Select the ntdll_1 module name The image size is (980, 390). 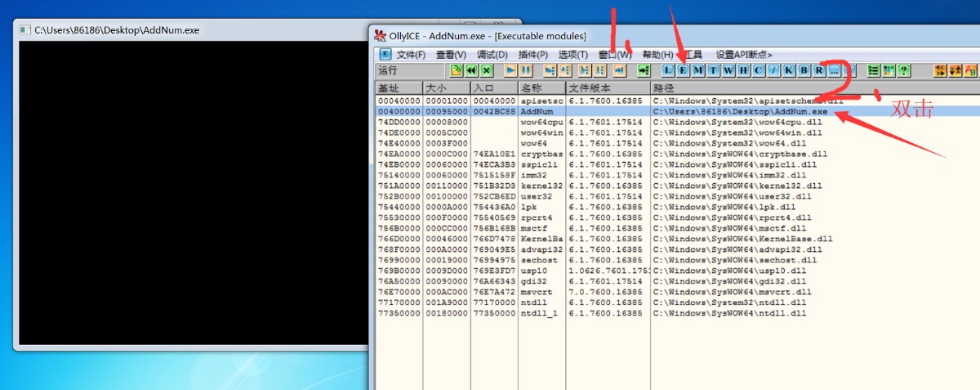(x=539, y=313)
